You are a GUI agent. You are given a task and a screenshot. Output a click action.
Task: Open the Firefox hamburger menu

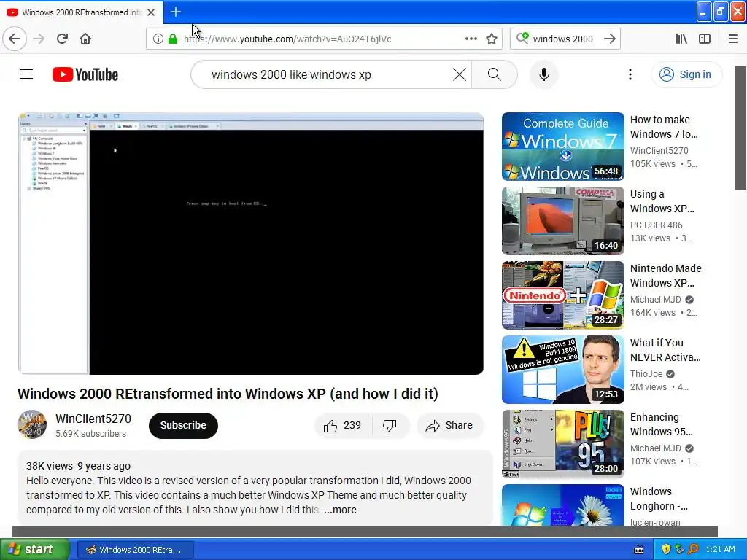coord(733,39)
